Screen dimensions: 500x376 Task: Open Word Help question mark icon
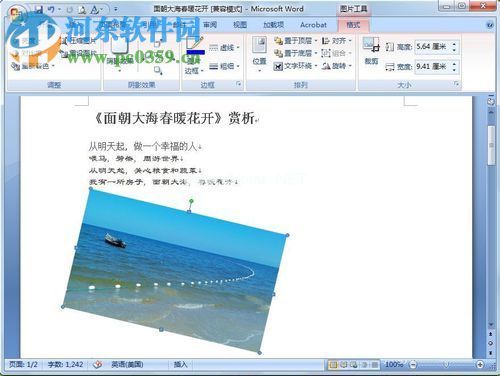pyautogui.click(x=490, y=25)
